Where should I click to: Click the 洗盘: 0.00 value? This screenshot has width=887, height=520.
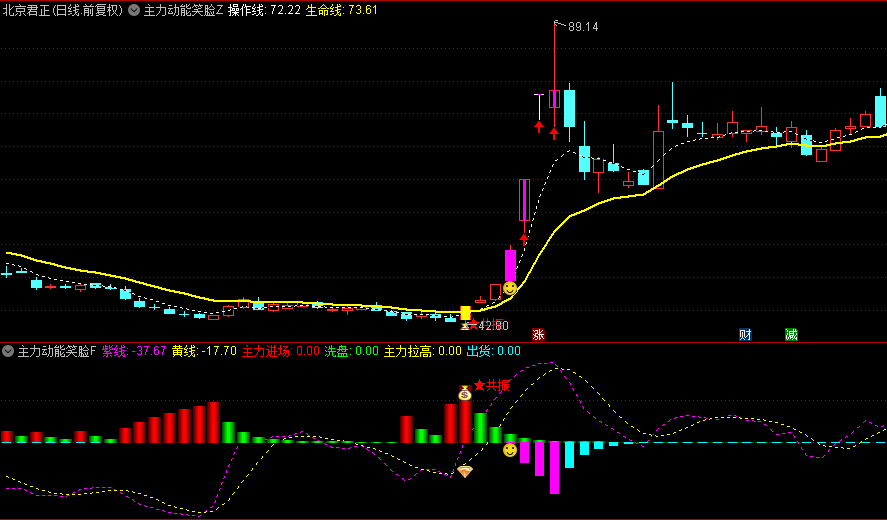click(x=351, y=351)
